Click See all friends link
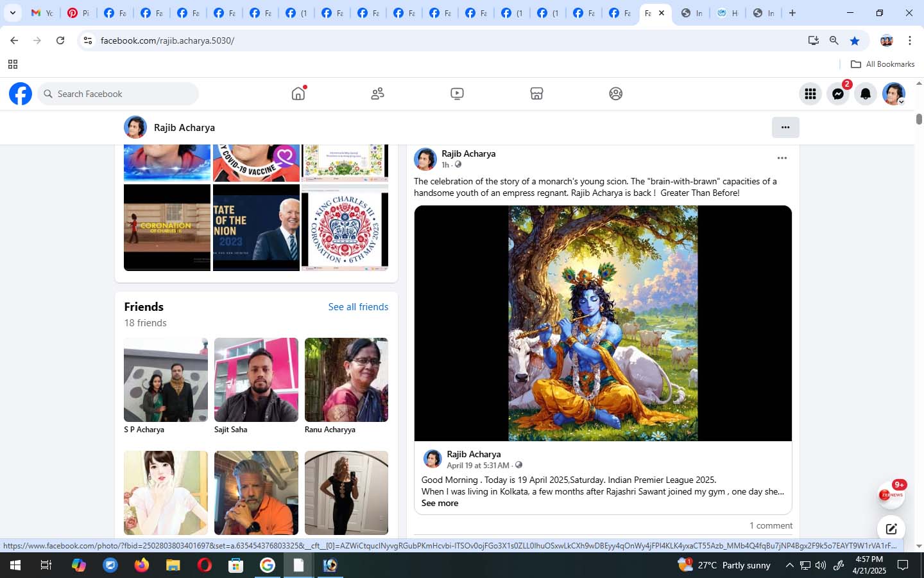The width and height of the screenshot is (924, 578). click(358, 307)
